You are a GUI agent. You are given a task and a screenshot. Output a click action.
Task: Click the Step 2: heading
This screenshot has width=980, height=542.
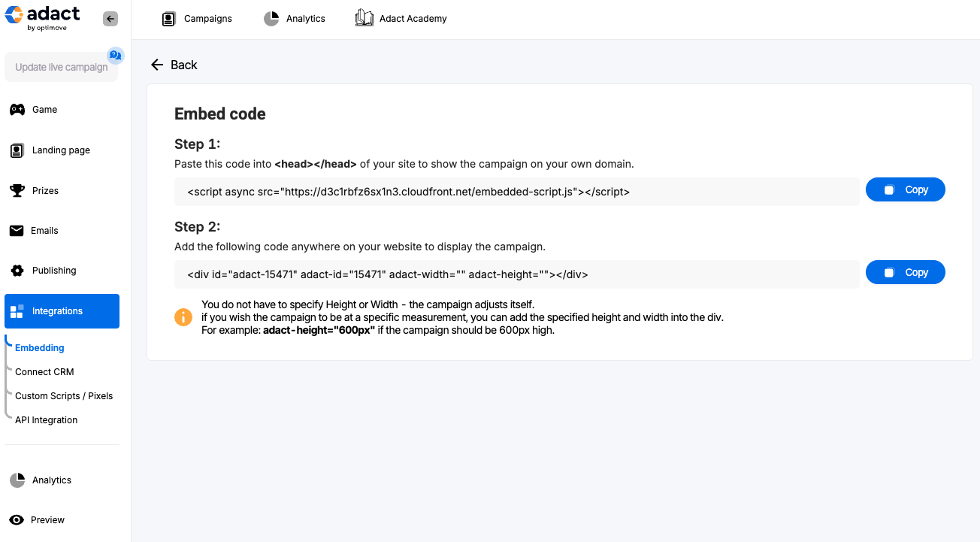[x=197, y=227]
